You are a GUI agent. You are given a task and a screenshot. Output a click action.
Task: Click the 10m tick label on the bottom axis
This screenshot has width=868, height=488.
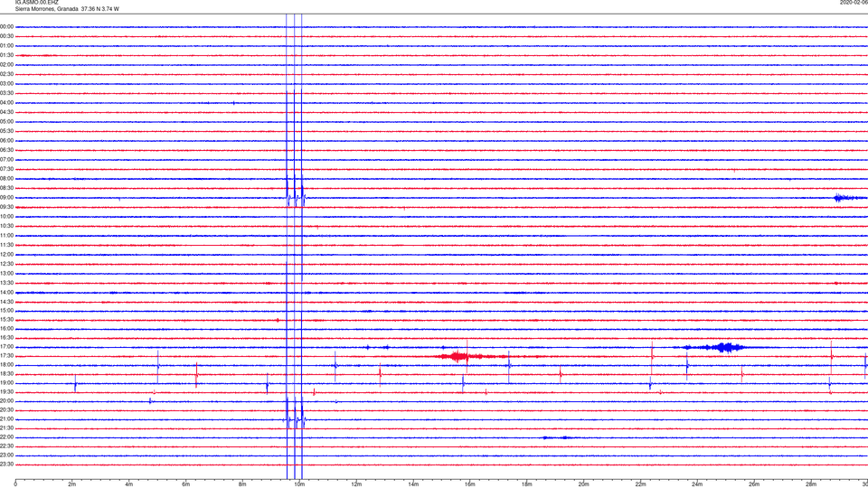299,484
